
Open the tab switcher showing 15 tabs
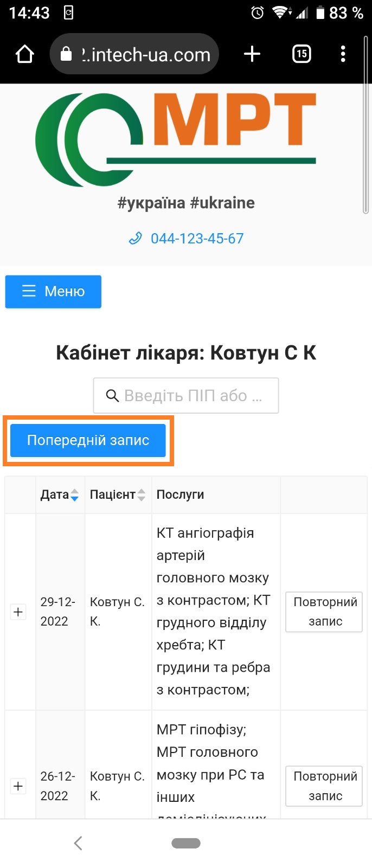point(302,54)
